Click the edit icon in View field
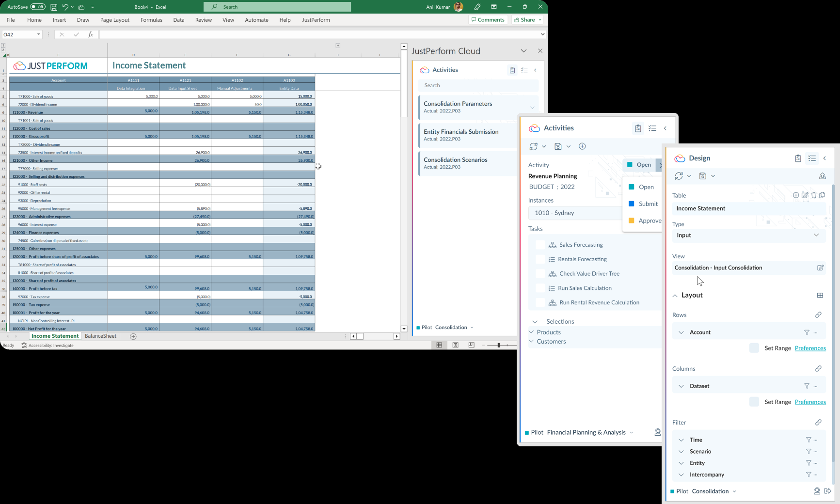 click(820, 268)
